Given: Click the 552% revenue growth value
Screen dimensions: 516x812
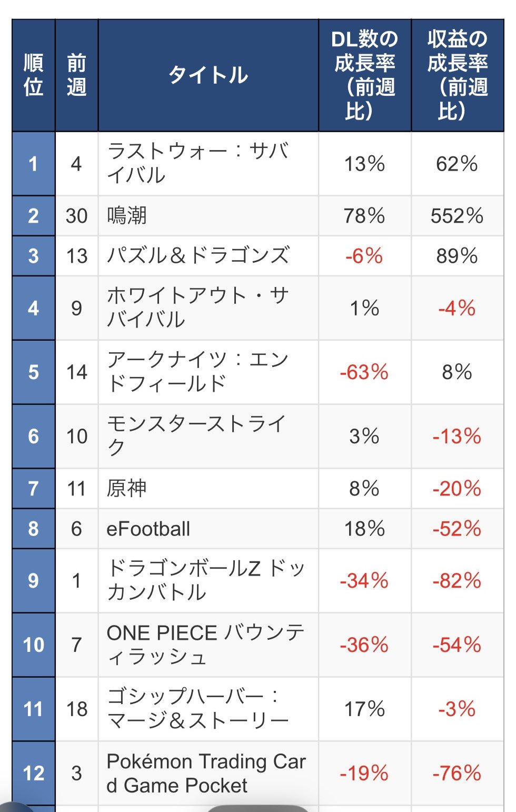Looking at the screenshot, I should [457, 216].
